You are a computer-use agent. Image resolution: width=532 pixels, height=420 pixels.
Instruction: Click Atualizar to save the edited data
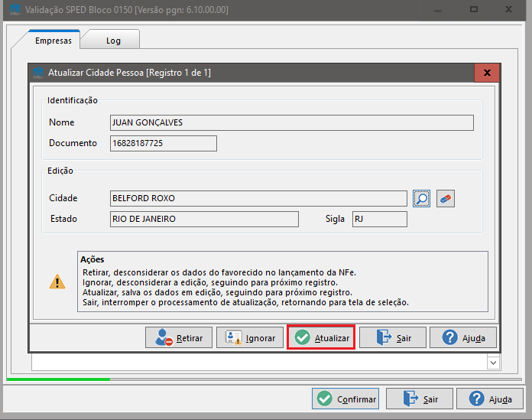[321, 337]
